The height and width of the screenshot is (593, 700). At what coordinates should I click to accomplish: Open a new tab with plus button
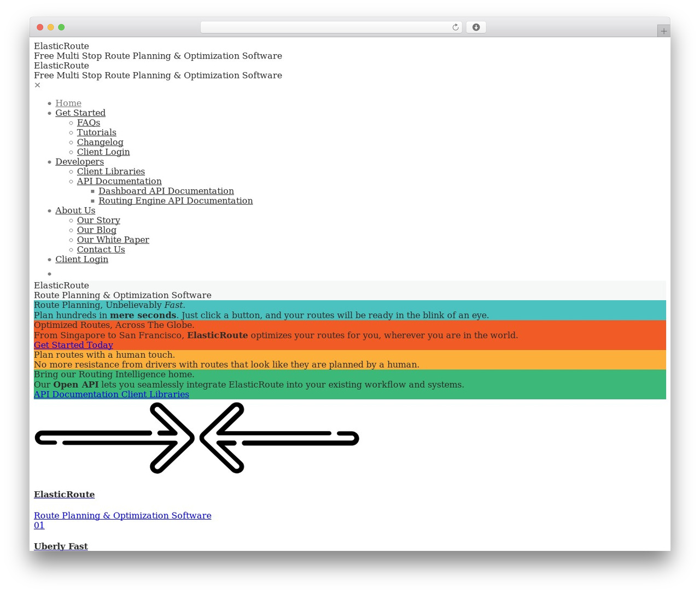663,31
